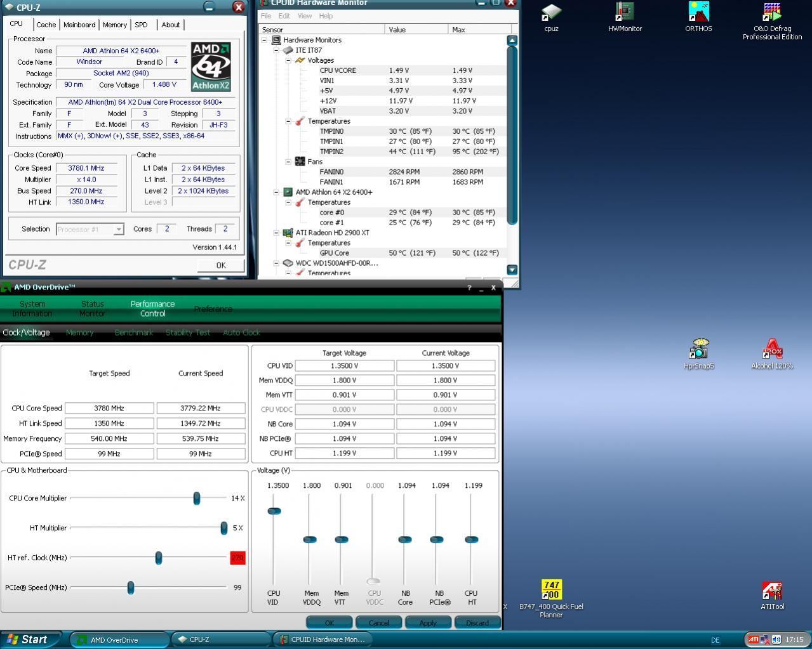Click the AMD OverDrive title bar logo
Screen dimensions: 812x649
(6, 287)
